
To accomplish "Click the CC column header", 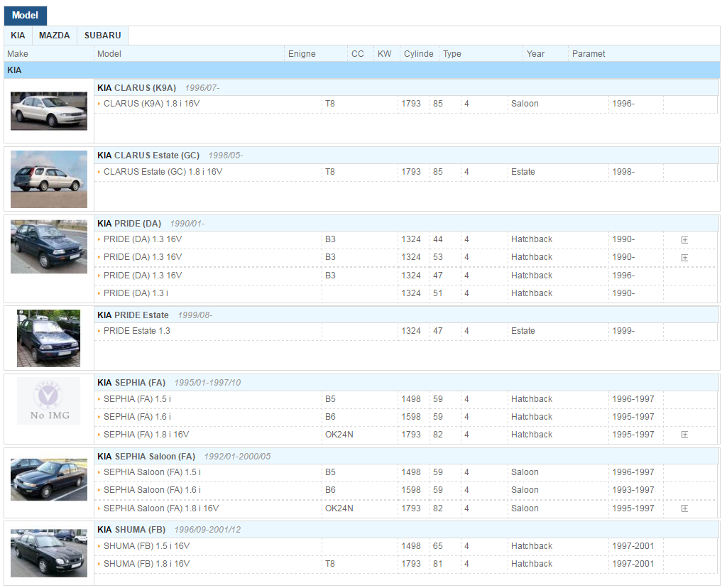I will coord(358,54).
